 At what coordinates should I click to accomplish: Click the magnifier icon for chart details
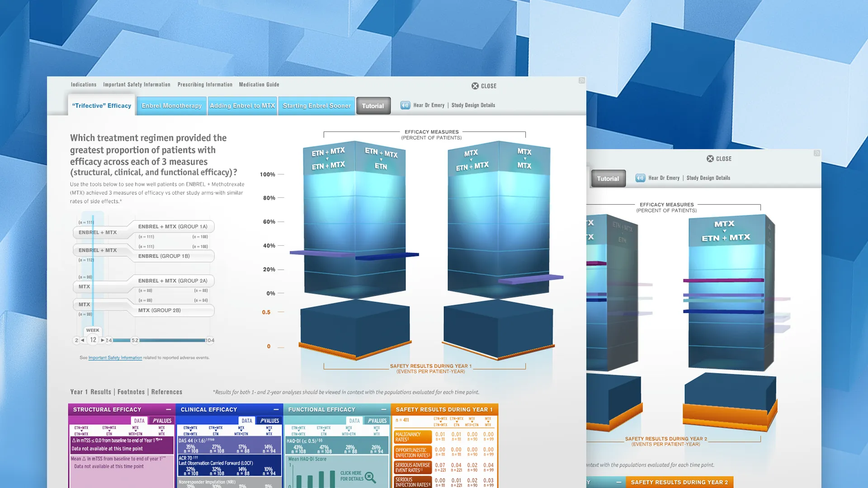370,477
